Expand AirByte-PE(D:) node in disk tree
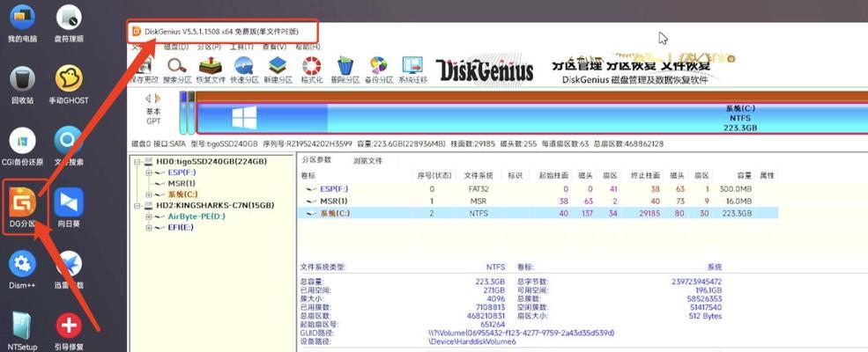 148,216
